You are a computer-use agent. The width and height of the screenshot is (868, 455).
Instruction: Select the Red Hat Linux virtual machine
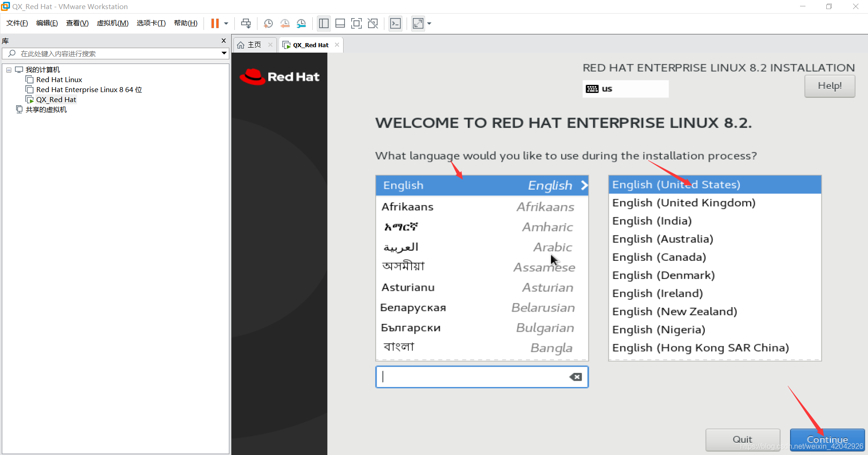pos(59,80)
